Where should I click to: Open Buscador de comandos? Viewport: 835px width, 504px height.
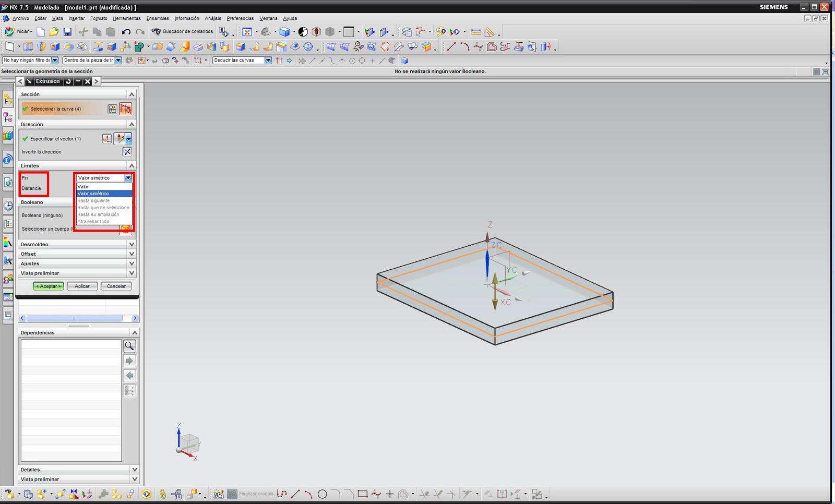coord(182,31)
